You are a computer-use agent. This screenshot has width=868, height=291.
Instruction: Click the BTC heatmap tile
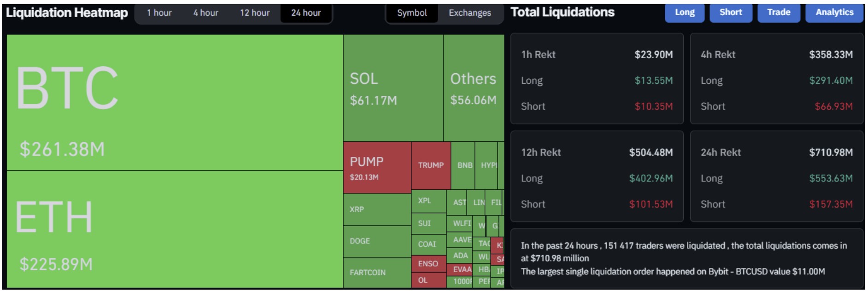pyautogui.click(x=175, y=102)
